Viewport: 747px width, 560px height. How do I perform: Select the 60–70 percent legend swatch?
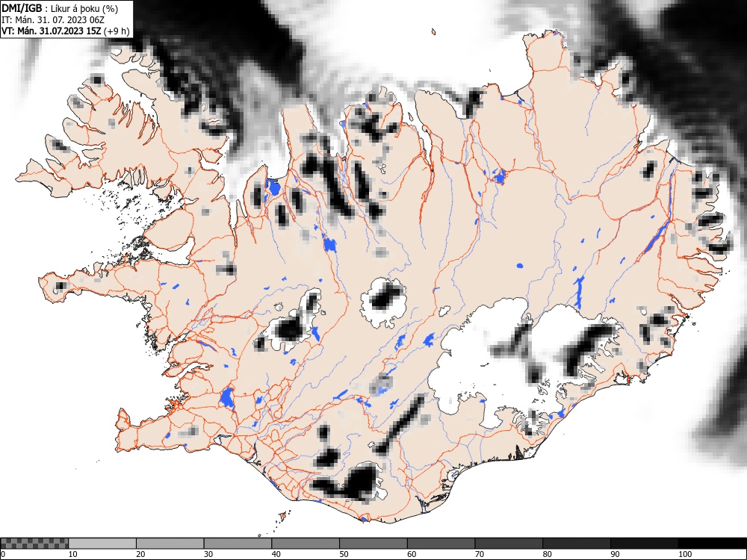[441, 544]
